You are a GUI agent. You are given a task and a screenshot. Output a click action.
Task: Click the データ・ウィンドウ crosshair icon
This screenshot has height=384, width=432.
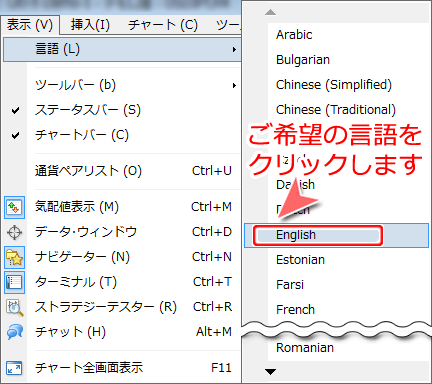(x=14, y=232)
